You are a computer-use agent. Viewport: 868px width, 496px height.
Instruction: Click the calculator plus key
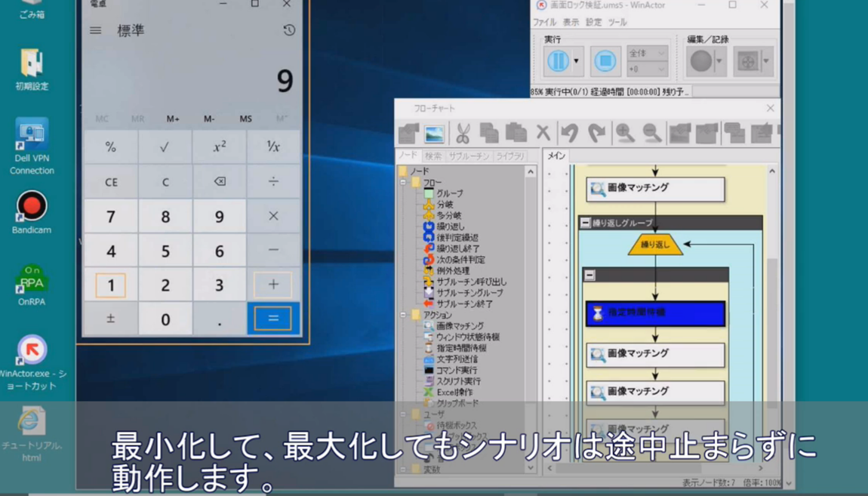pyautogui.click(x=273, y=285)
